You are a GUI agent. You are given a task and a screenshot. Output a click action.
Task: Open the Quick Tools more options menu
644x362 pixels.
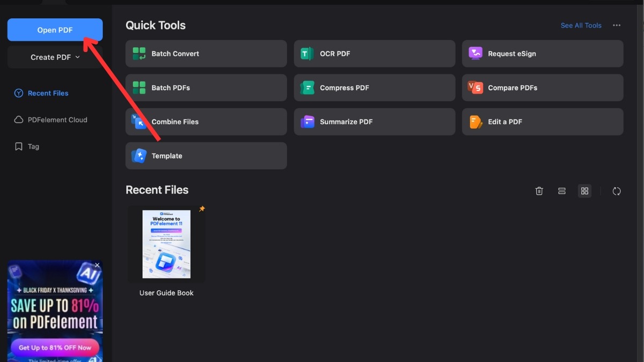point(617,25)
